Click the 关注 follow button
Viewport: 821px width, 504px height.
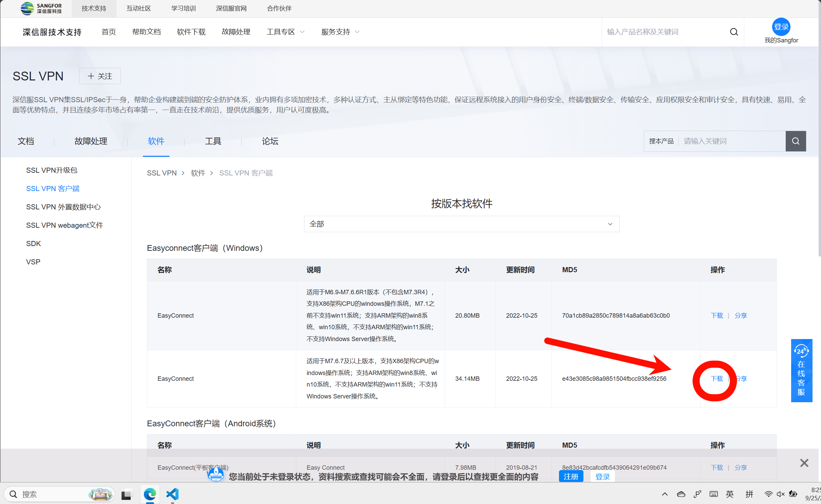tap(100, 76)
